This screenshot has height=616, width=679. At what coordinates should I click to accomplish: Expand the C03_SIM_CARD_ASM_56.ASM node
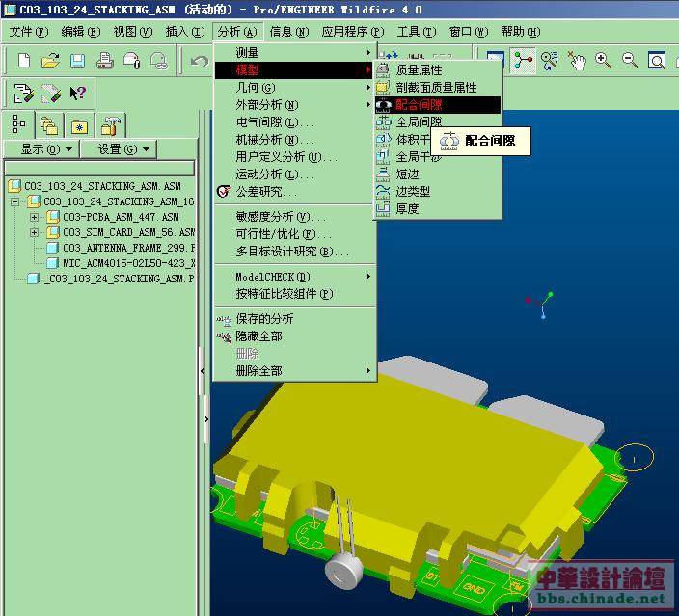(34, 233)
